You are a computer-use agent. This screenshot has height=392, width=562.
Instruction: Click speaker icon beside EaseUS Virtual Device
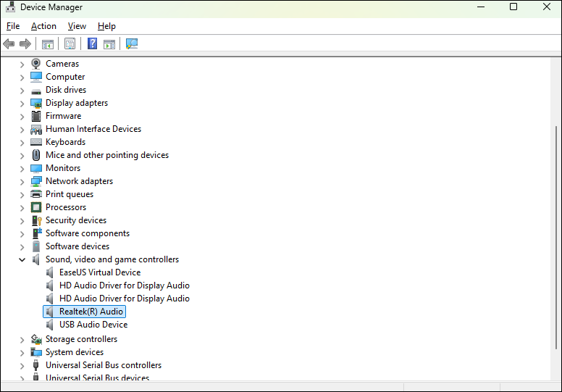click(50, 272)
